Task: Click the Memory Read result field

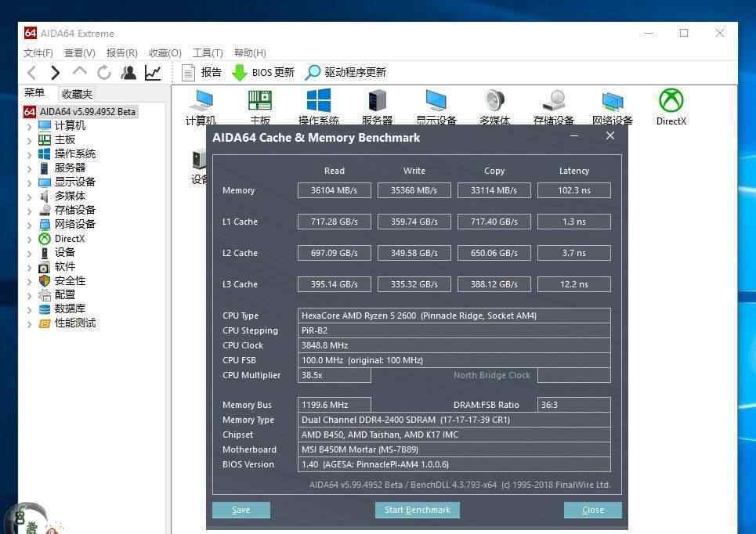Action: click(x=334, y=190)
